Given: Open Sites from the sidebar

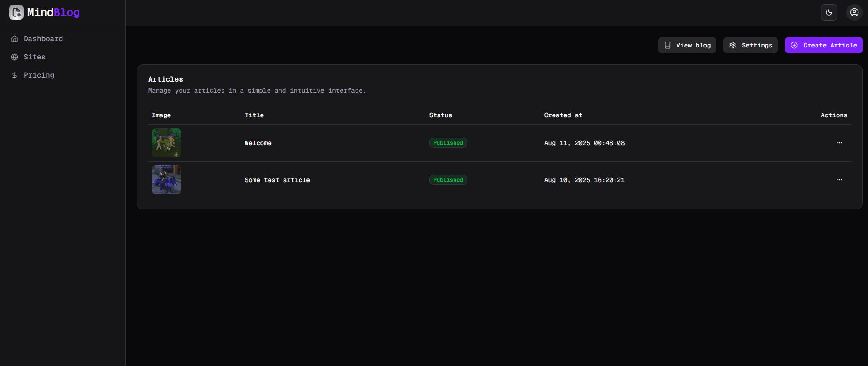Looking at the screenshot, I should (35, 57).
